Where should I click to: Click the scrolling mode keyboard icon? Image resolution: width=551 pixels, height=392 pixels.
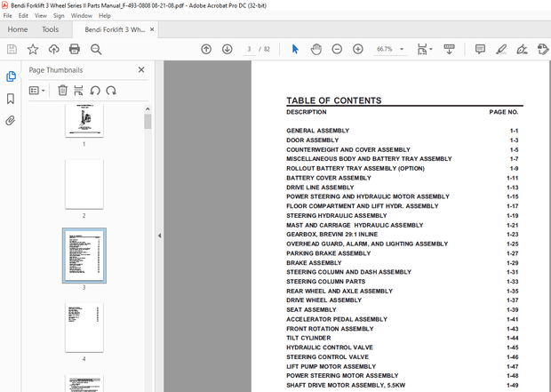pos(449,49)
